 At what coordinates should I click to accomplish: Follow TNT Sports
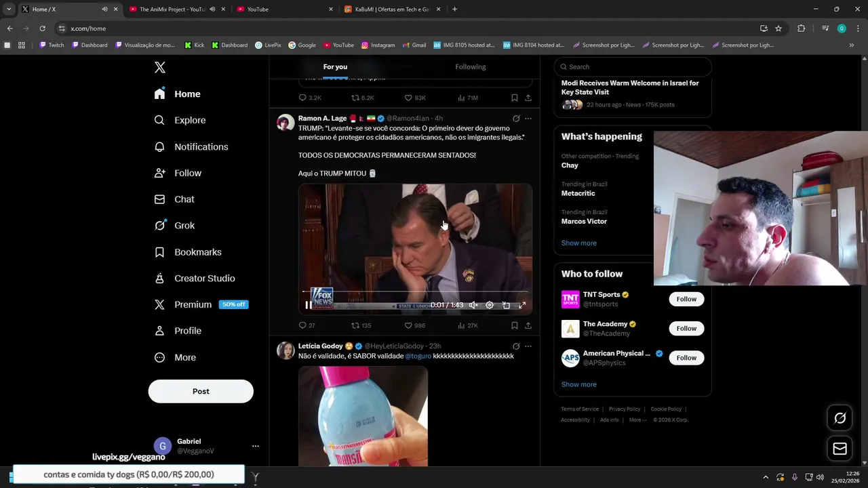[x=686, y=299]
